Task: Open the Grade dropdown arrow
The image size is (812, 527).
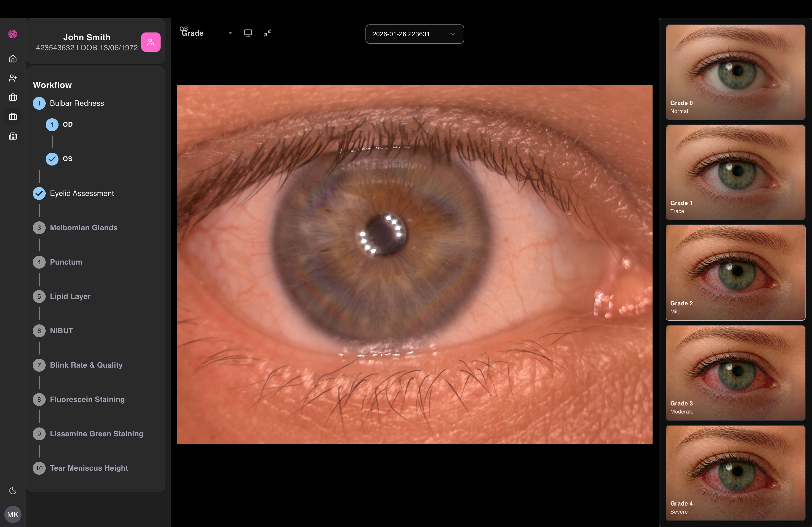Action: pyautogui.click(x=230, y=33)
